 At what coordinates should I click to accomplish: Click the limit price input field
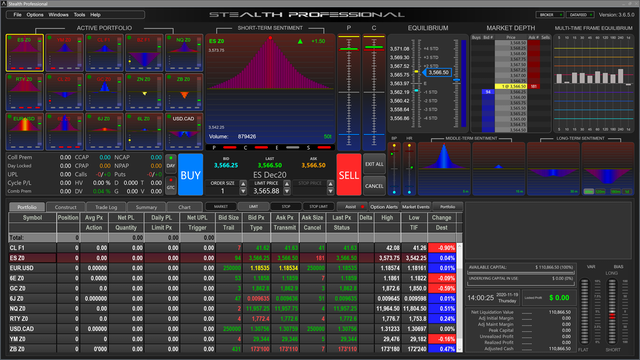[x=266, y=191]
